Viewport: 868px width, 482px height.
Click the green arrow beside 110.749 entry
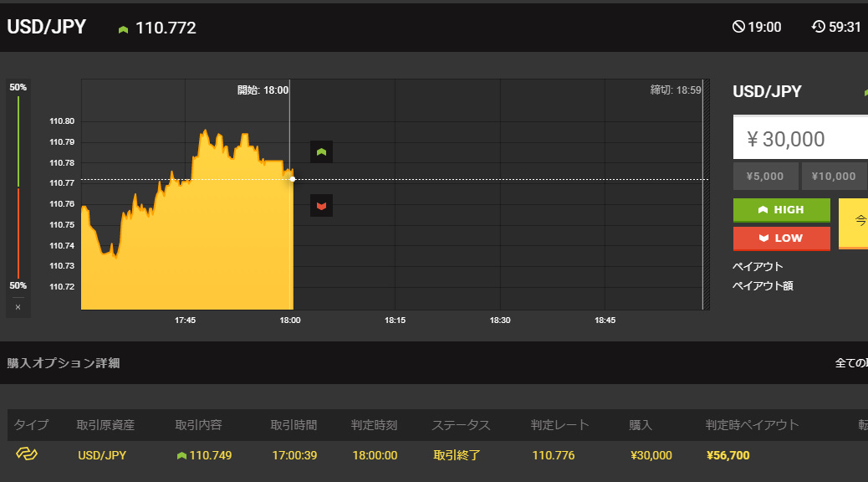181,456
